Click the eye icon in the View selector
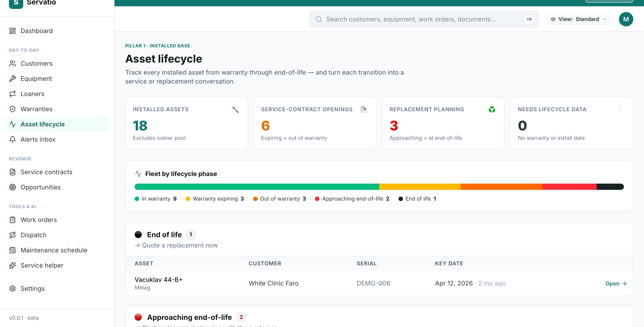The image size is (644, 327). (553, 19)
